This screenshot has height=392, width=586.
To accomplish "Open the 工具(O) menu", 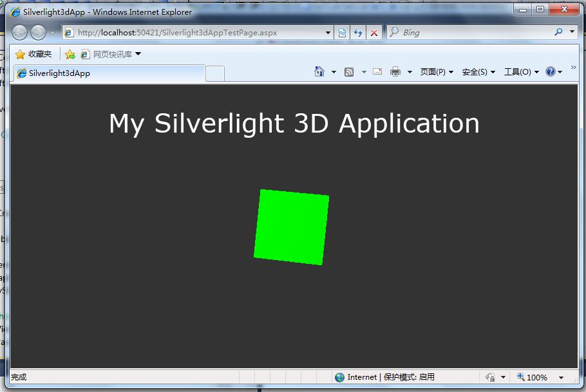I will 521,71.
